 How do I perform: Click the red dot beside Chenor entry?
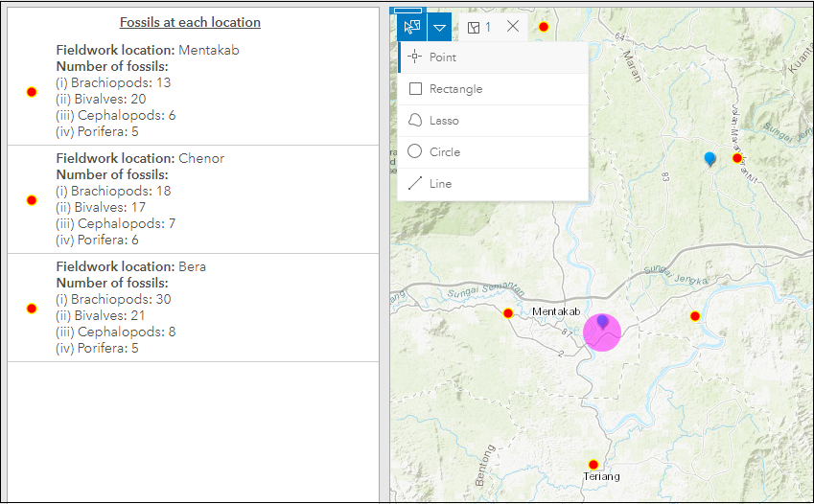(x=32, y=200)
